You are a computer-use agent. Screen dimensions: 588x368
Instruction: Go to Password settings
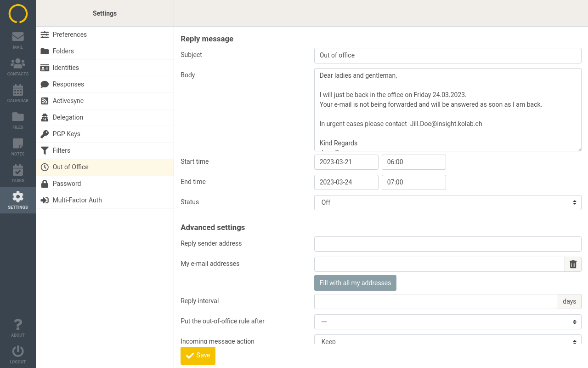pos(105,184)
